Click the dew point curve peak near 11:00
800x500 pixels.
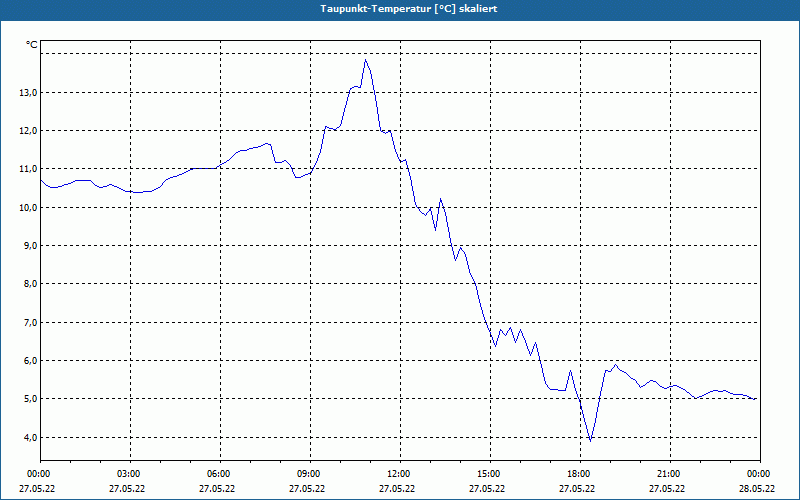[365, 60]
